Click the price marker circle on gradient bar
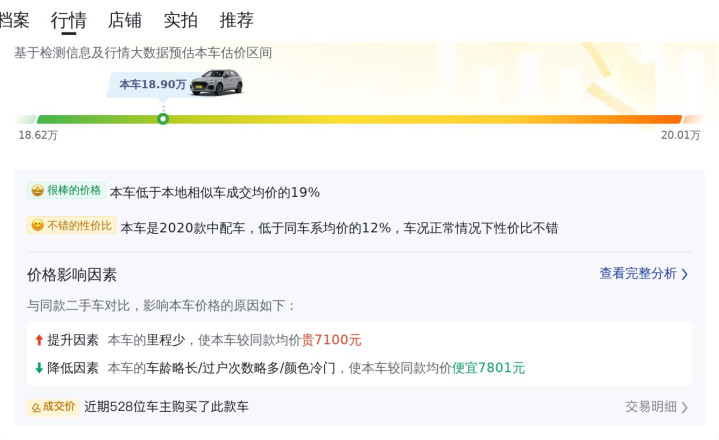719x440 pixels. click(x=163, y=119)
